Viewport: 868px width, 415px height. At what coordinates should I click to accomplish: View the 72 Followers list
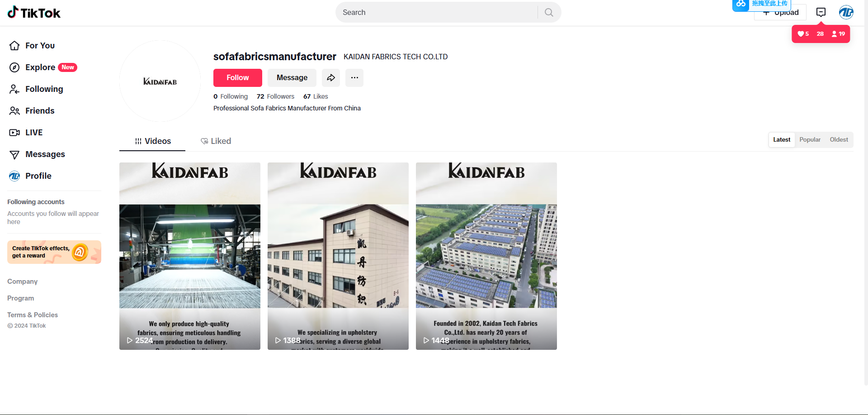pyautogui.click(x=275, y=96)
